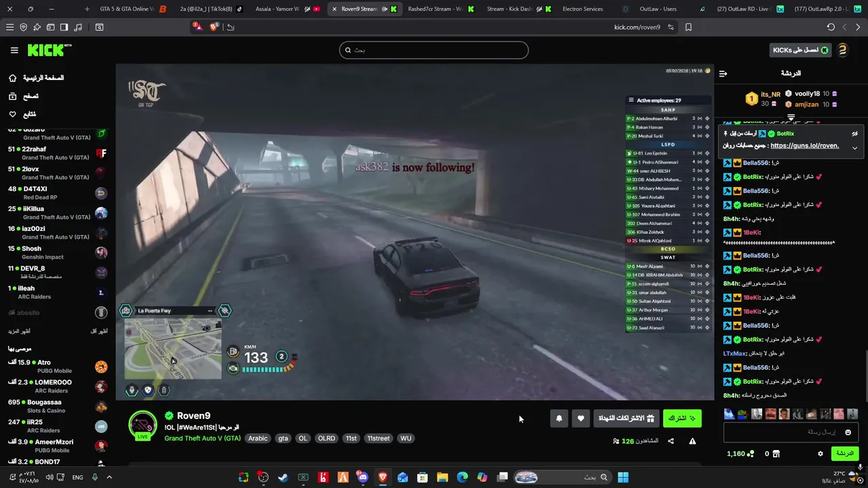This screenshot has width=868, height=488.
Task: Click the taskbar volume icon
Action: 50,477
